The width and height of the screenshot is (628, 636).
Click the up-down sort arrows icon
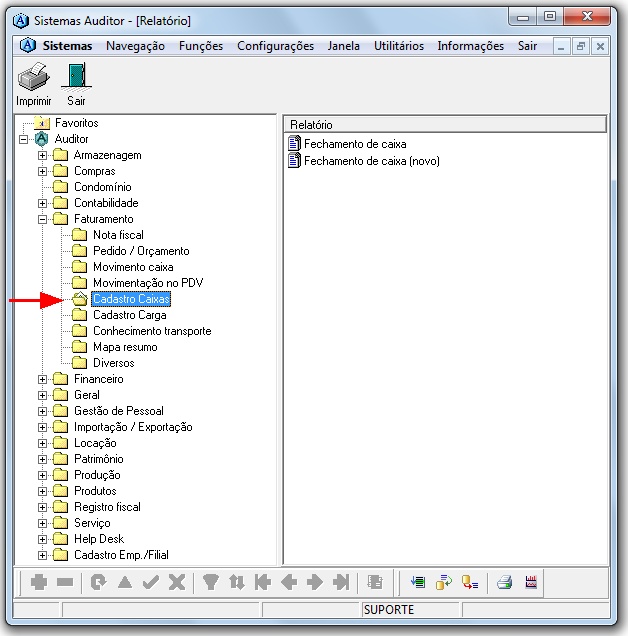click(237, 582)
